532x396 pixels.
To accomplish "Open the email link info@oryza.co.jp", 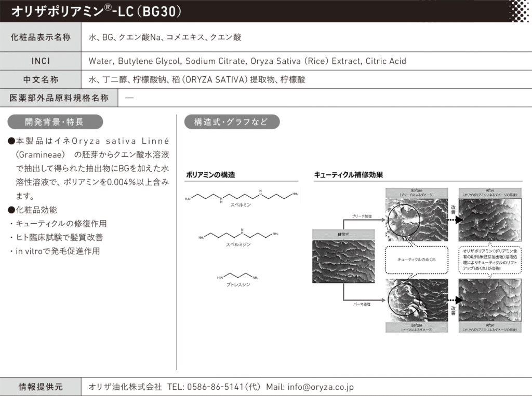I will [321, 387].
